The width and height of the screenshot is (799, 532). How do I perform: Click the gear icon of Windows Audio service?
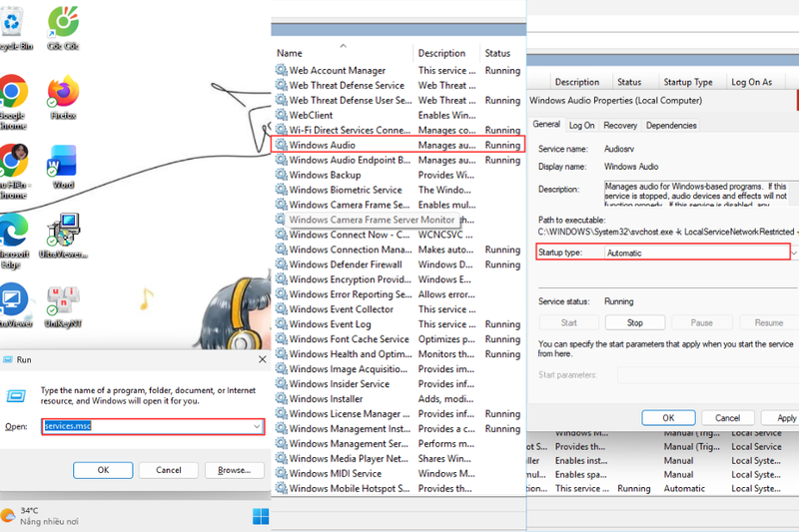pyautogui.click(x=281, y=145)
